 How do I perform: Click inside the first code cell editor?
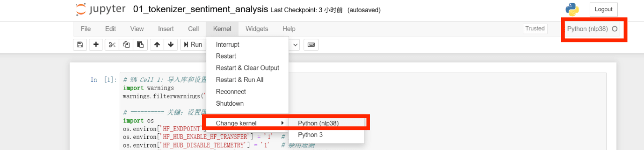click(x=363, y=112)
